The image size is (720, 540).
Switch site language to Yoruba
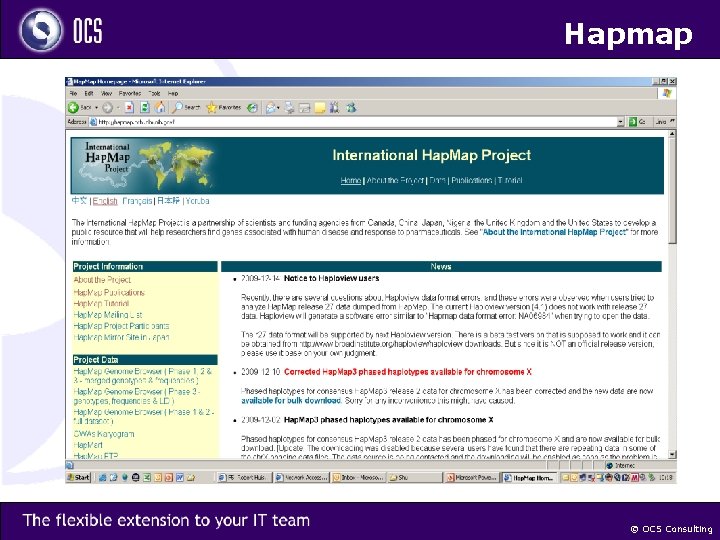[x=197, y=201]
